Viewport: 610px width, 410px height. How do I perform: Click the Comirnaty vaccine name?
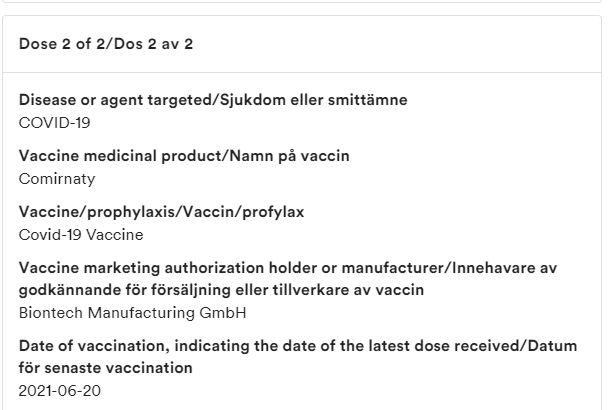57,179
